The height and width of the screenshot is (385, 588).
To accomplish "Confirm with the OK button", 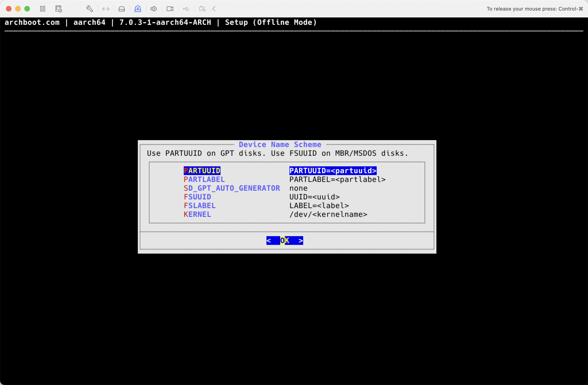I will (285, 241).
